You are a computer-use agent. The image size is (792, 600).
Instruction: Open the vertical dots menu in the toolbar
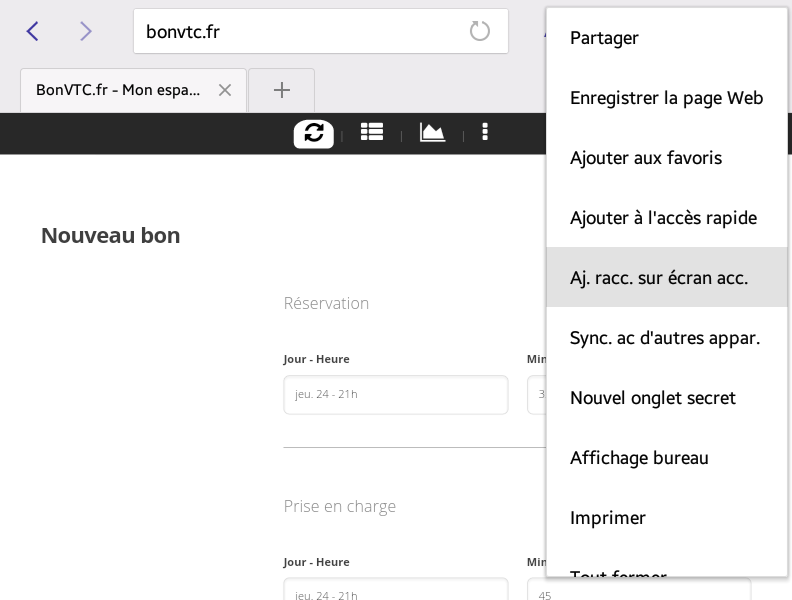(485, 132)
